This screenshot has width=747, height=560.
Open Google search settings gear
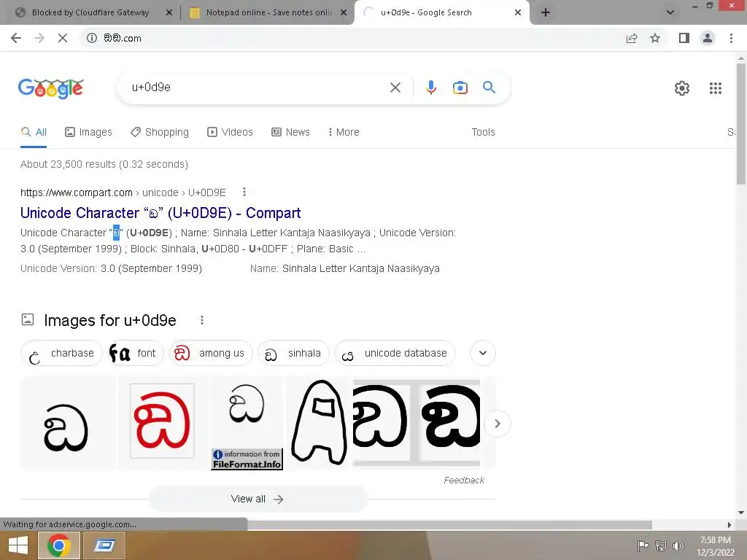click(x=682, y=88)
